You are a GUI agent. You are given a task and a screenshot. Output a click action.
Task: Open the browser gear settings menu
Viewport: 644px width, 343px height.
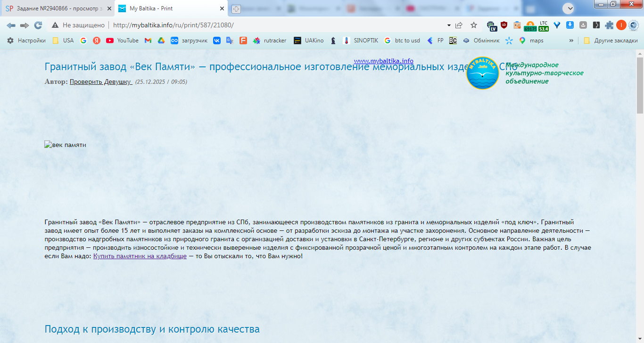[x=633, y=25]
